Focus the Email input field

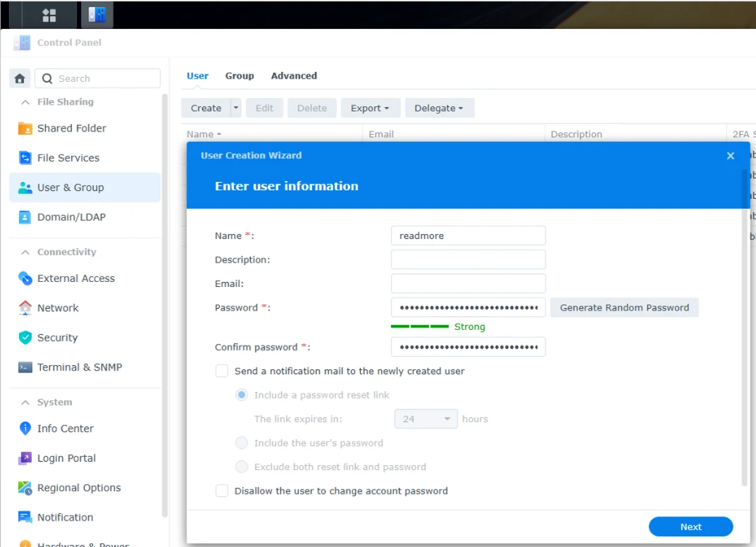[468, 283]
